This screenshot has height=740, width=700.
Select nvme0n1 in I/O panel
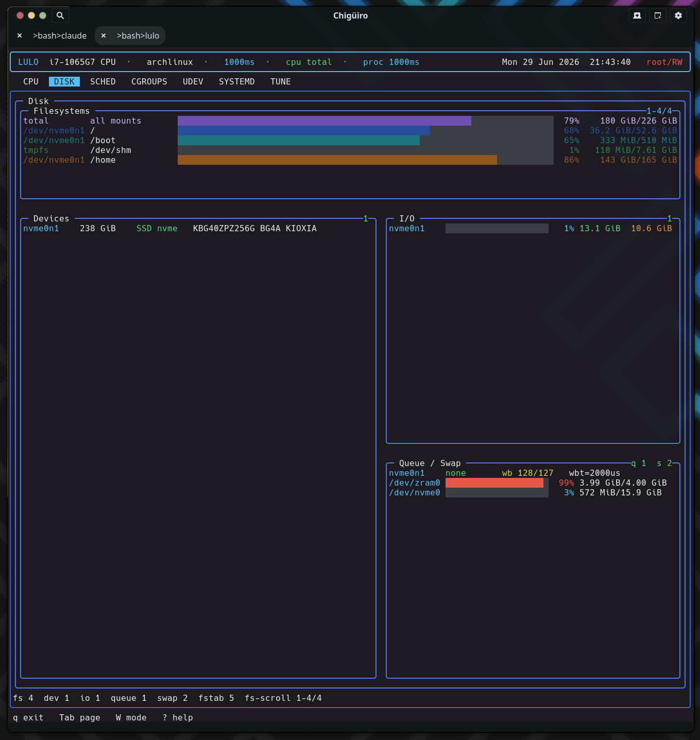click(407, 228)
